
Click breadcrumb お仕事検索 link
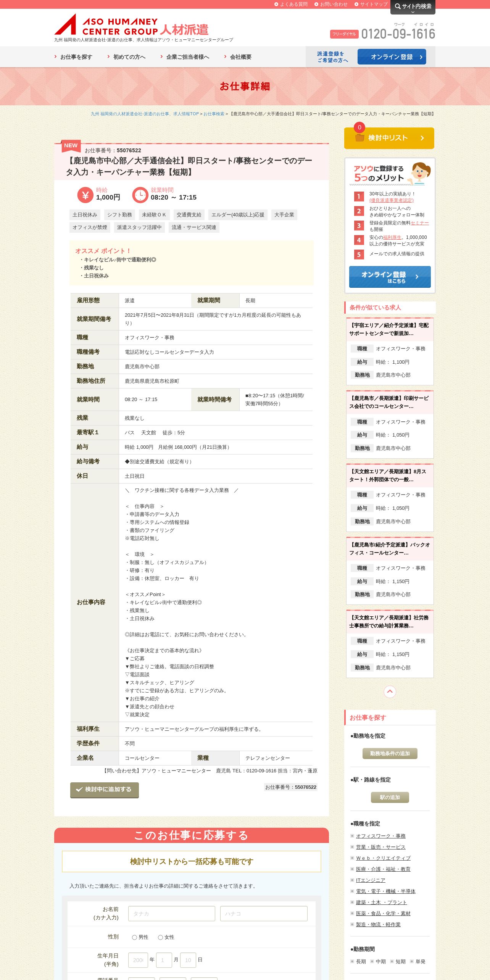coord(214,114)
